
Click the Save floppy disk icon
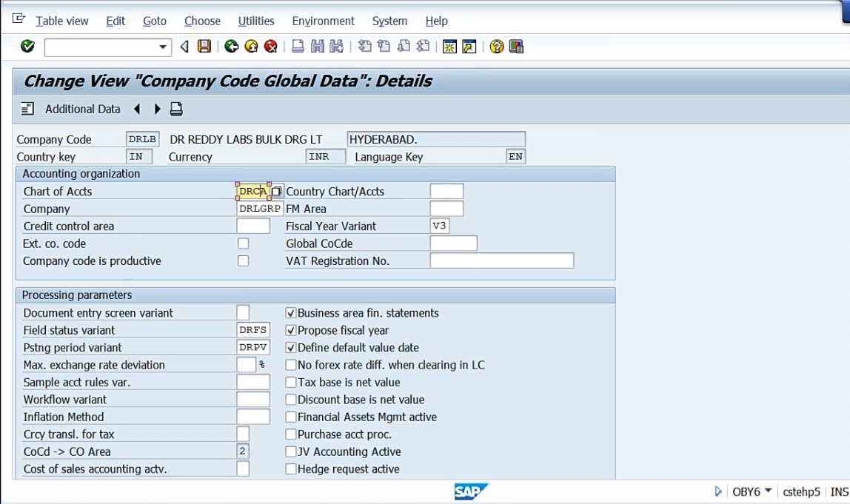204,47
